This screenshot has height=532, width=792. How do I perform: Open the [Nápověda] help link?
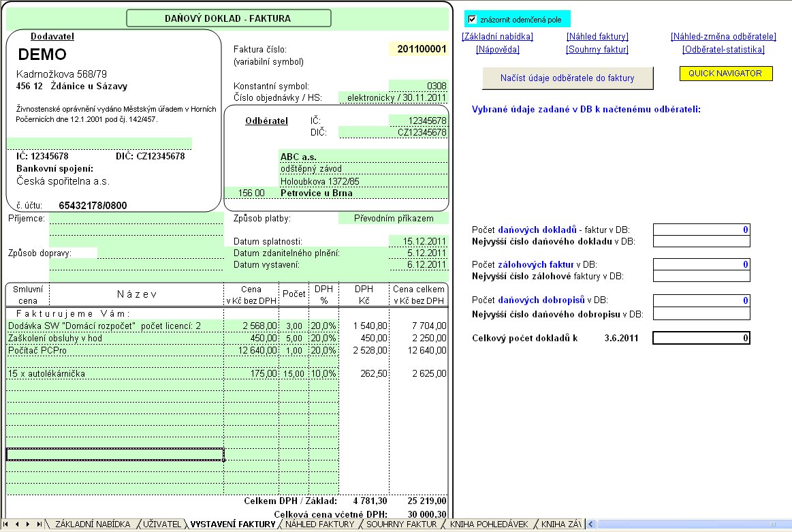[x=498, y=50]
